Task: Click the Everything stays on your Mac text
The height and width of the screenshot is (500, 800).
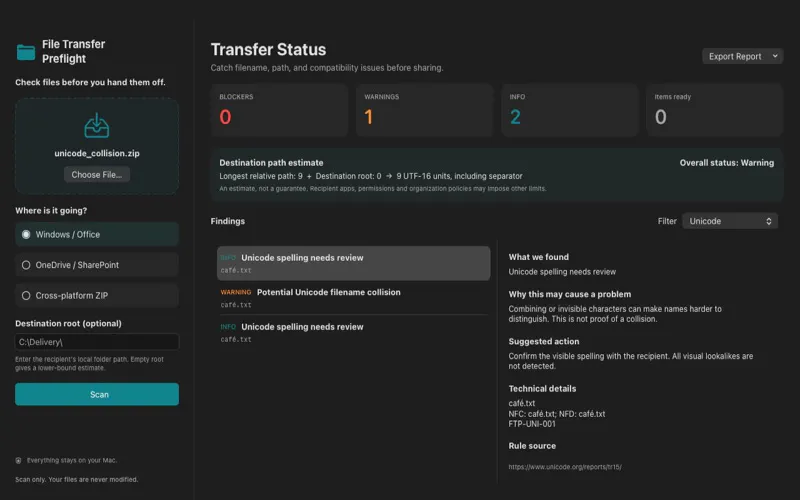Action: [x=72, y=460]
